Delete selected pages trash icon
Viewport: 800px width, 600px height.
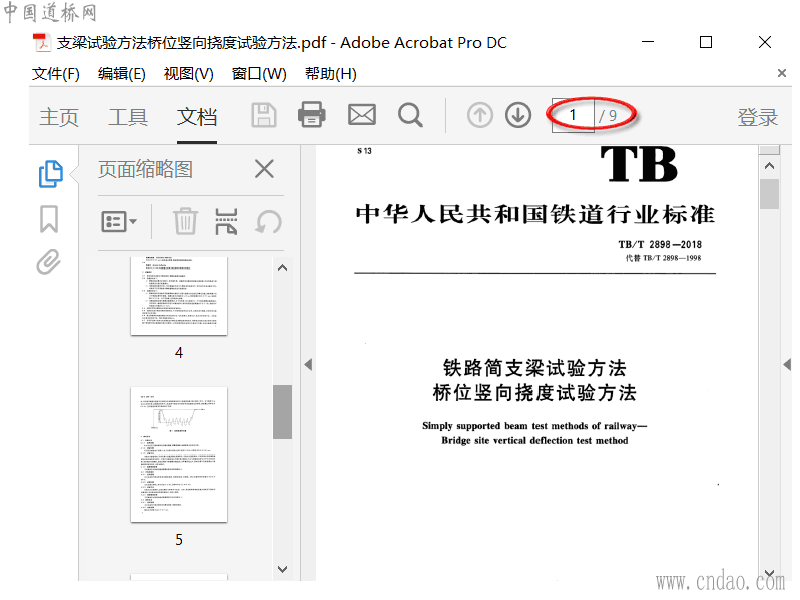(185, 221)
